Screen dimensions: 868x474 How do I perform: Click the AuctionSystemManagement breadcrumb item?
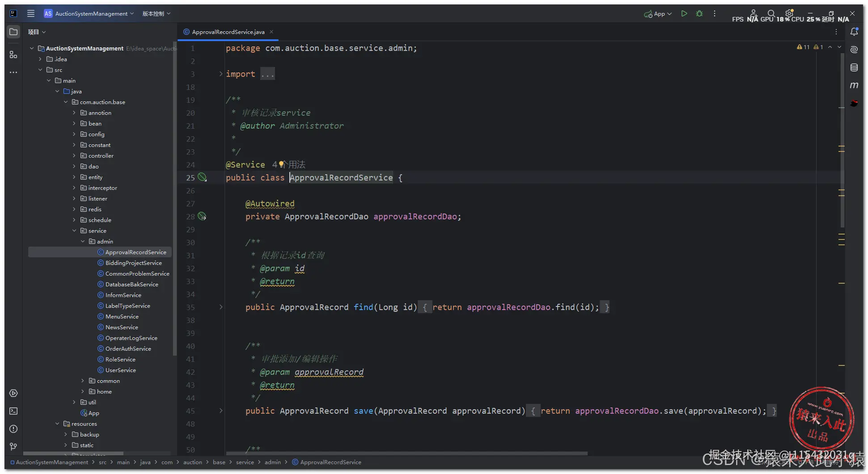49,462
